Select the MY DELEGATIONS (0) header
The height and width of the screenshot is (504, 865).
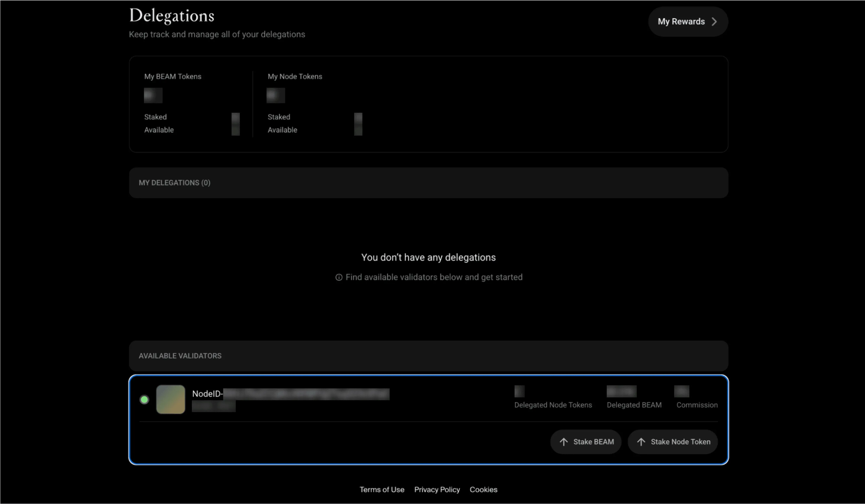click(428, 183)
